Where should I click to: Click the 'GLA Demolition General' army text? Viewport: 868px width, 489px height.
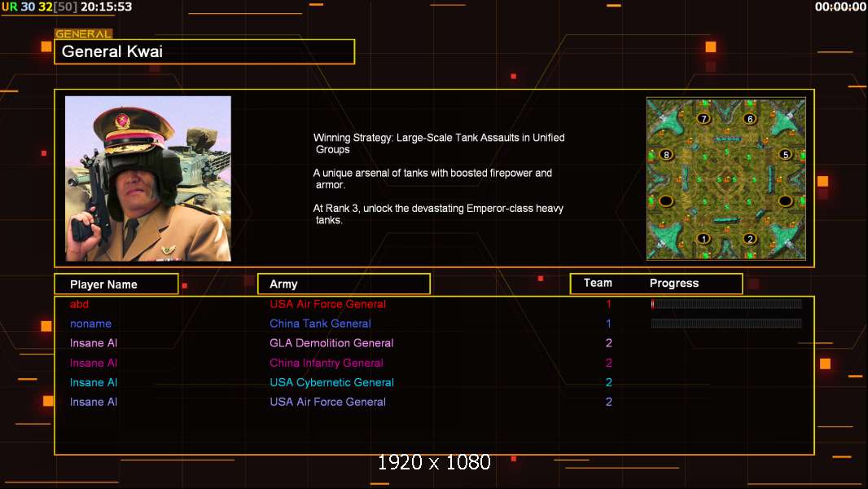pos(331,343)
